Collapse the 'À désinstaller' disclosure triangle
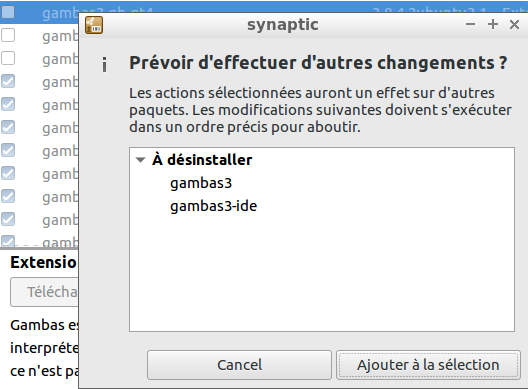Screen dimensions: 528x389 click(x=140, y=160)
